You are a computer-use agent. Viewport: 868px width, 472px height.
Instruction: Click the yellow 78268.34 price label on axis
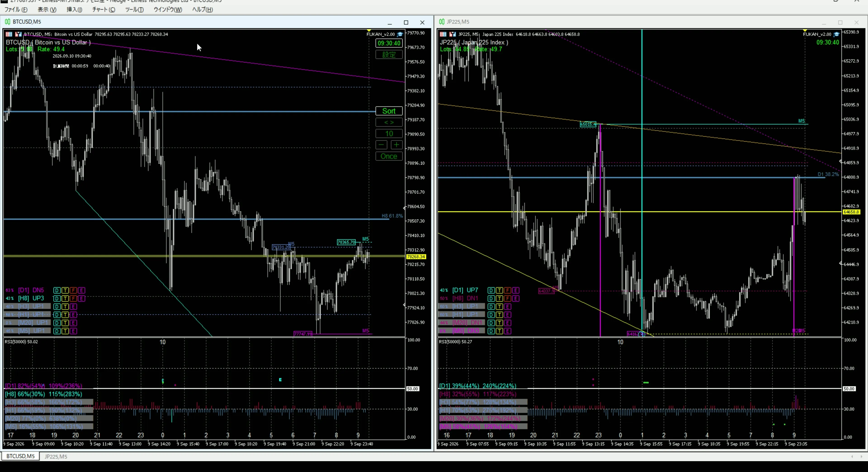[x=416, y=257]
